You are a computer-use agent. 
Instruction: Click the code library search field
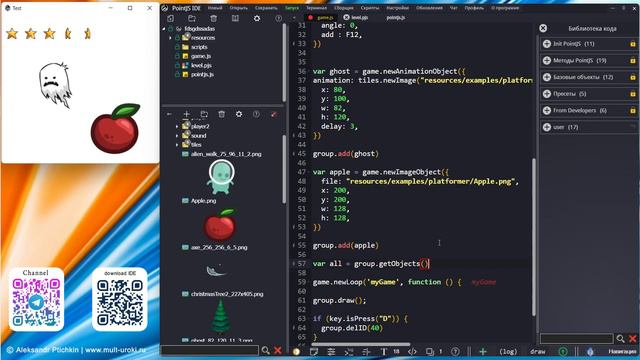(x=576, y=338)
